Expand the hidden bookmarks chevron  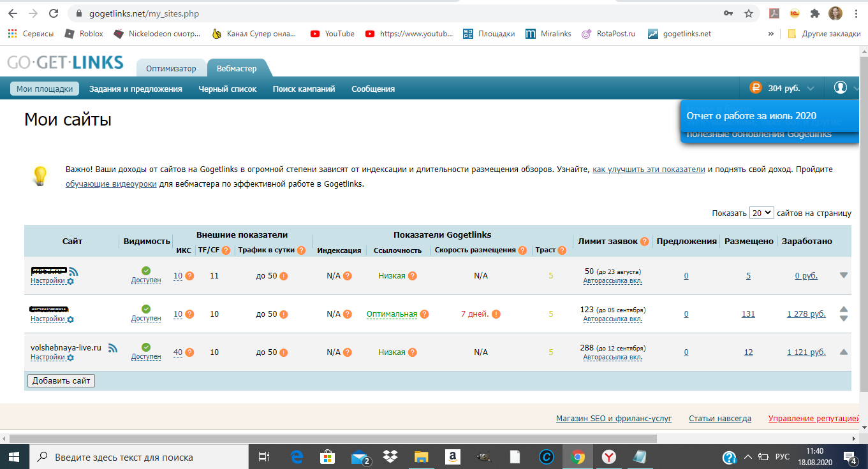(771, 34)
